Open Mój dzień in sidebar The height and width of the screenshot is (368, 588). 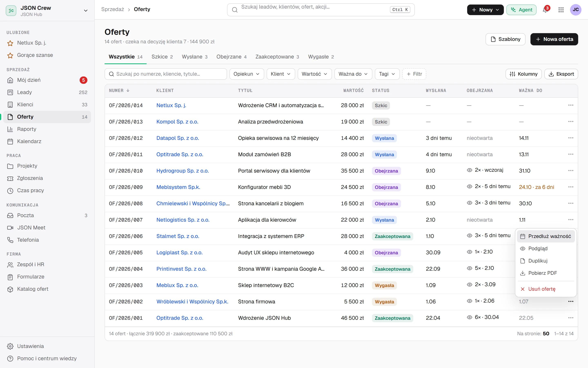click(47, 80)
